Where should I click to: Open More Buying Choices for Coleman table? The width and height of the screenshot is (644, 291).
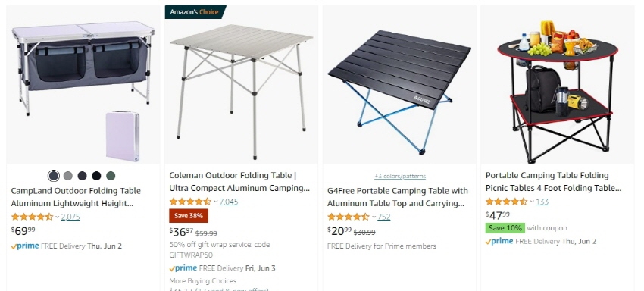tap(202, 281)
